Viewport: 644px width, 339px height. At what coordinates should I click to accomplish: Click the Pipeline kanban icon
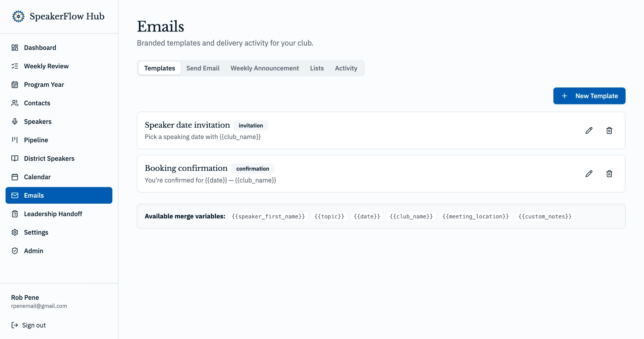[15, 140]
